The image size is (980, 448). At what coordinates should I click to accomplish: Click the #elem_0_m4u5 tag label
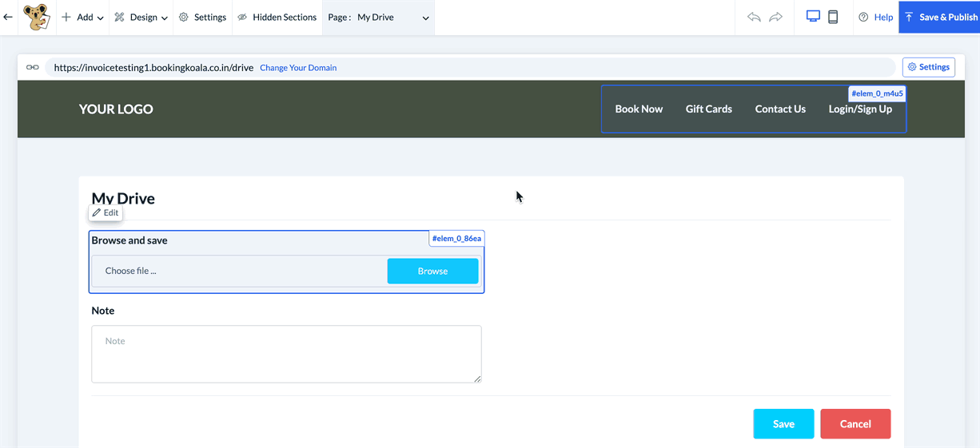click(877, 93)
